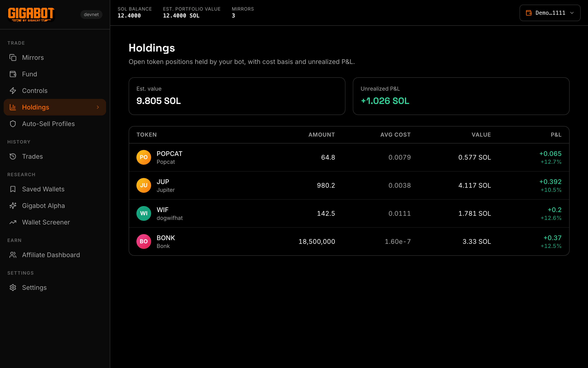Image resolution: width=588 pixels, height=368 pixels.
Task: Go to the Fund page
Action: [55, 74]
